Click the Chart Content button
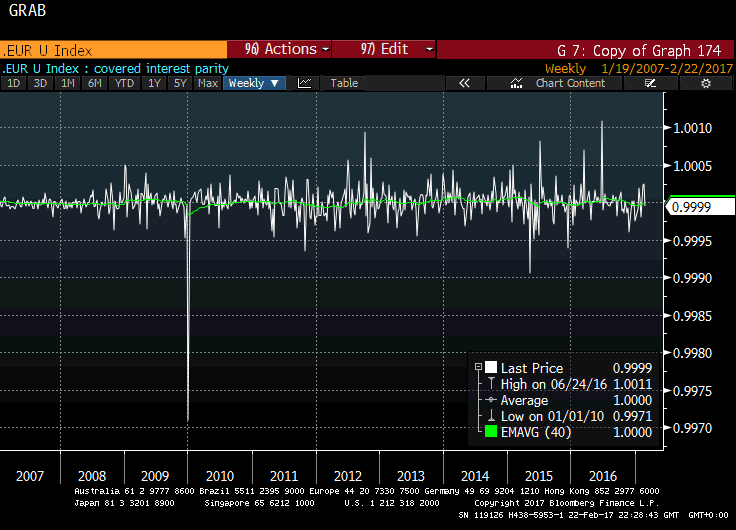Screen dimensions: 736x530 coord(570,84)
